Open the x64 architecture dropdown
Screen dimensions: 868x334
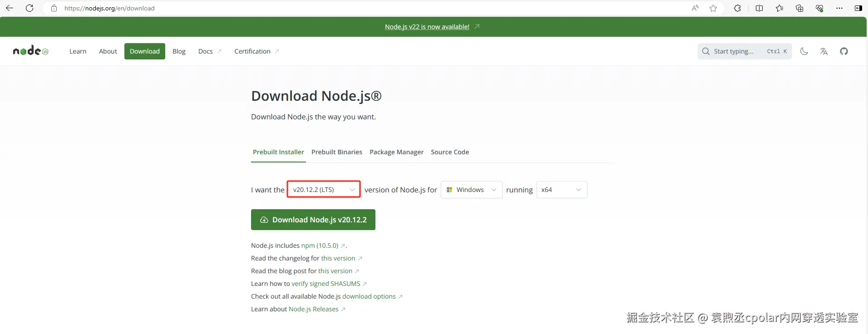coord(562,190)
